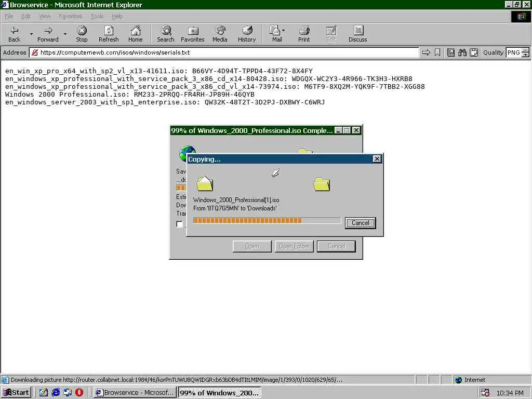Click the system tray icon near clock
The height and width of the screenshot is (399, 532).
(x=485, y=393)
